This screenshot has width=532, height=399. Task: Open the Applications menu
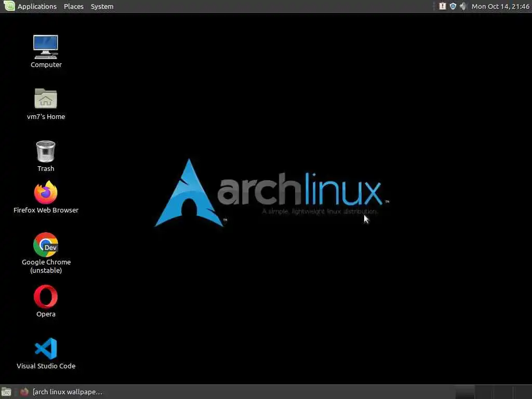(37, 6)
